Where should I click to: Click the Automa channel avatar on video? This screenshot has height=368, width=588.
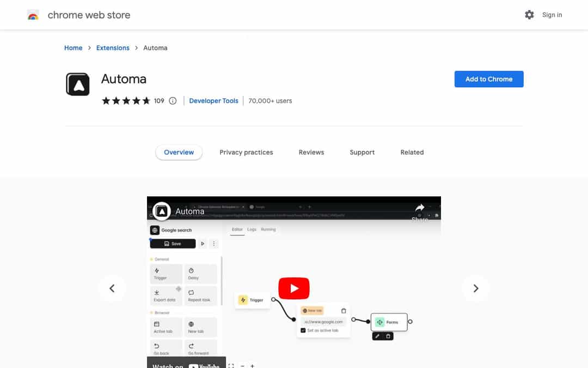coord(161,212)
